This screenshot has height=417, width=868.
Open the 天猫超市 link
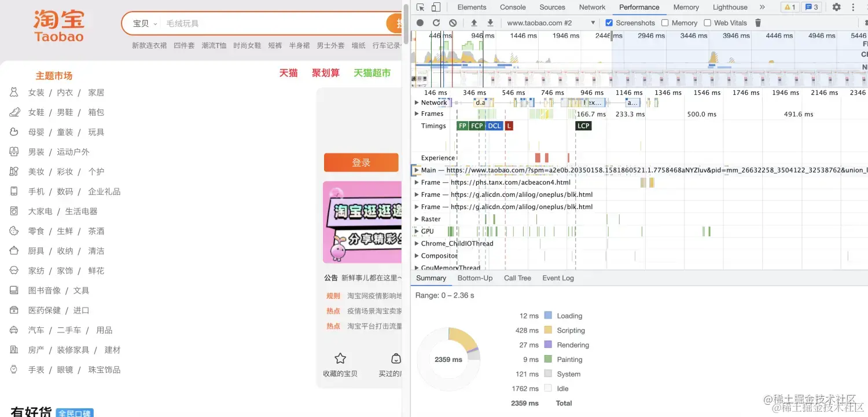coord(372,73)
